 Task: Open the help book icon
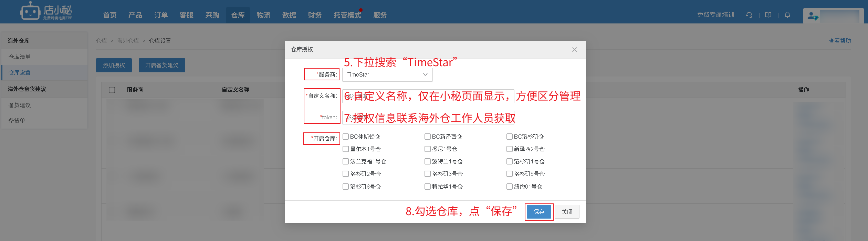[x=768, y=15]
